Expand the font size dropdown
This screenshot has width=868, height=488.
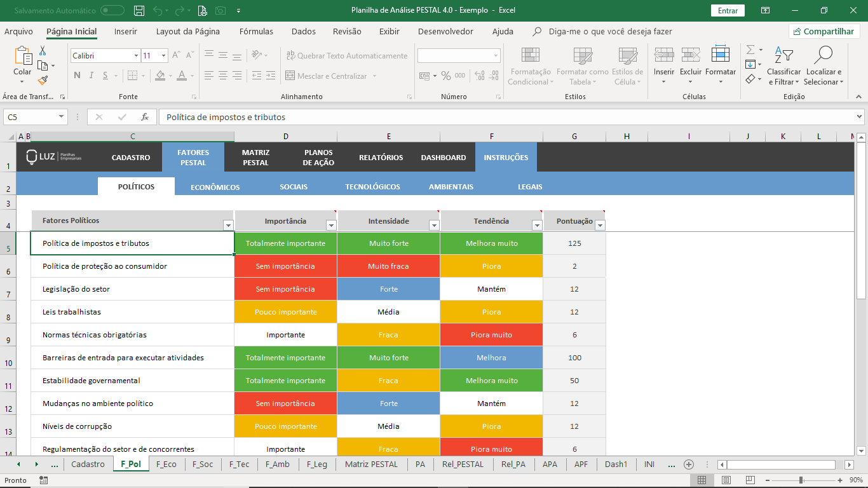[164, 56]
